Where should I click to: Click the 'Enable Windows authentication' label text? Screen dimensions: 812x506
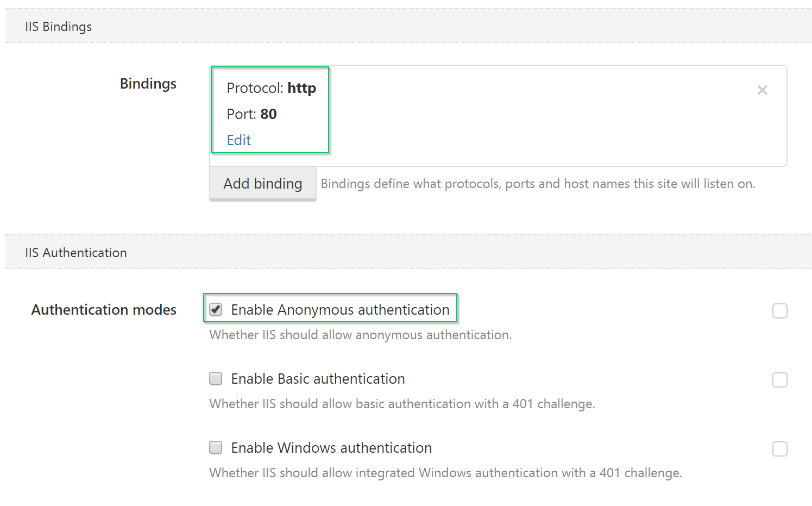[x=331, y=448]
